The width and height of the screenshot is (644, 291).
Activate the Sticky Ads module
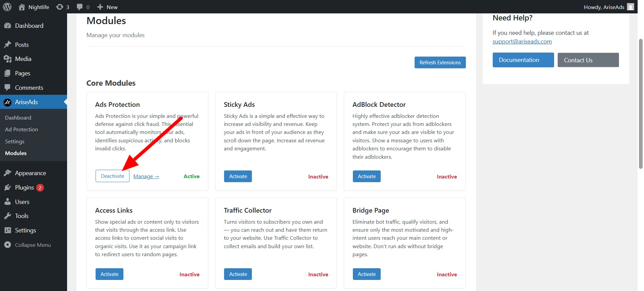(238, 176)
